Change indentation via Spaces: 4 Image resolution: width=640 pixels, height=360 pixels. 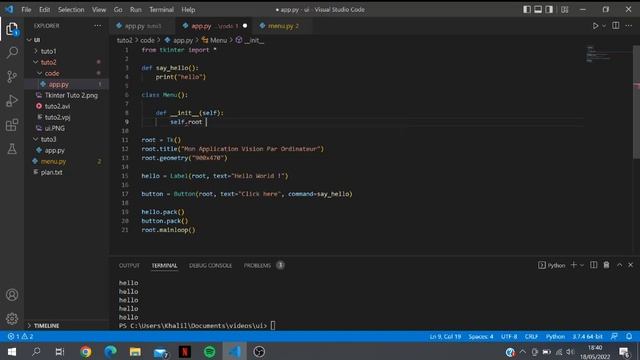coord(481,336)
